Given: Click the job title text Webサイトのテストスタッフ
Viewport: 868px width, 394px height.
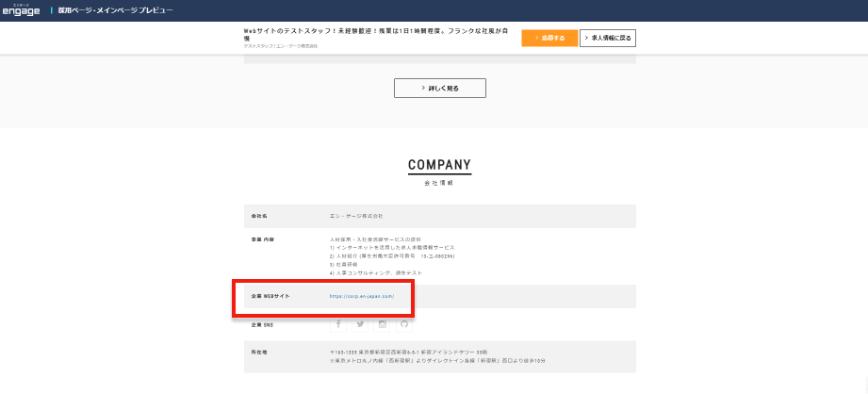Looking at the screenshot, I should (x=376, y=35).
